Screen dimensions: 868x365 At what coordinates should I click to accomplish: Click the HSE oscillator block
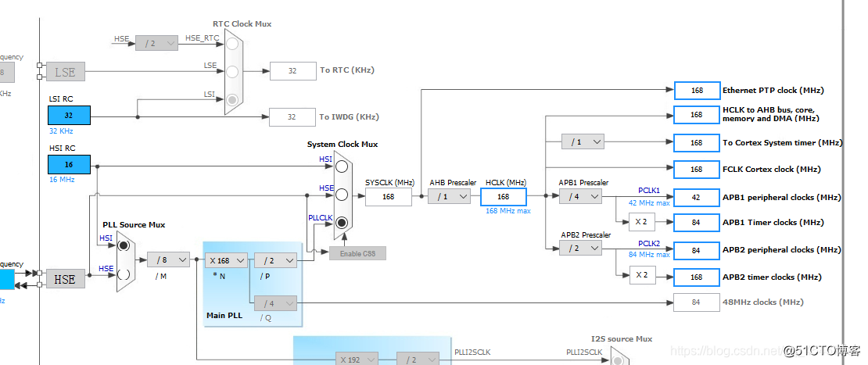click(65, 279)
